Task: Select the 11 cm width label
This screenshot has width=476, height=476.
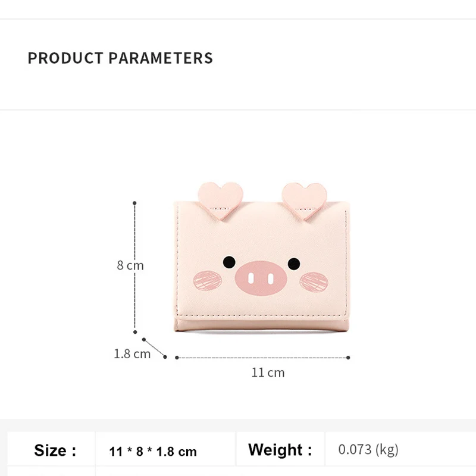Action: point(268,373)
